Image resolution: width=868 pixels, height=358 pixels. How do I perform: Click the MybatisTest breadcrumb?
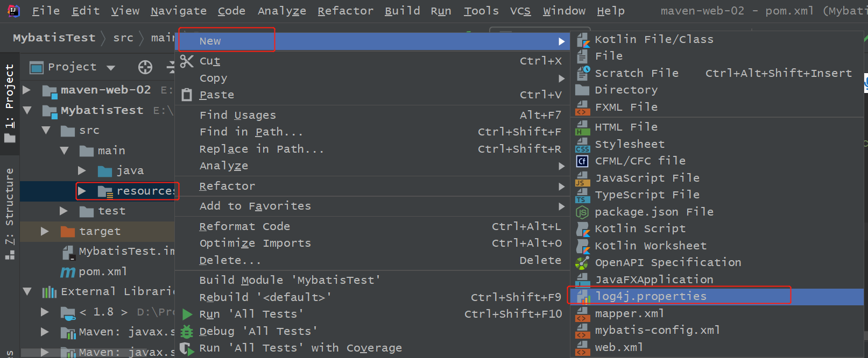[54, 38]
